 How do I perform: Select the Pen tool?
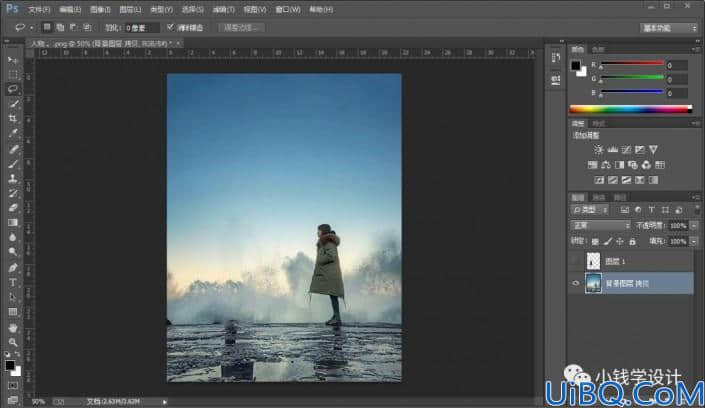[13, 267]
